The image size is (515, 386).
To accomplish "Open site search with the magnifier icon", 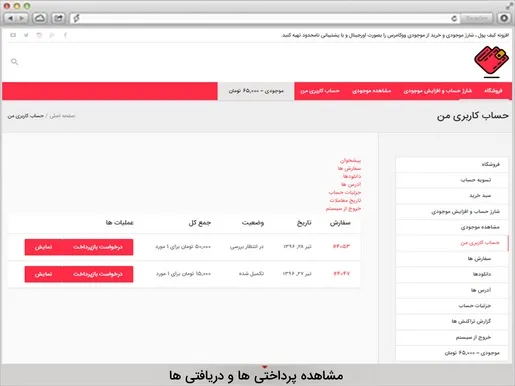I will tap(14, 62).
